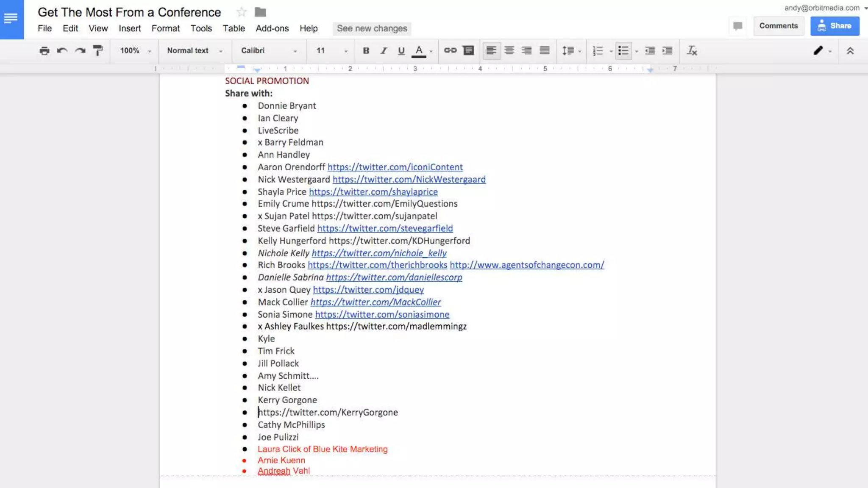This screenshot has width=868, height=488.
Task: Toggle underline formatting
Action: point(401,51)
